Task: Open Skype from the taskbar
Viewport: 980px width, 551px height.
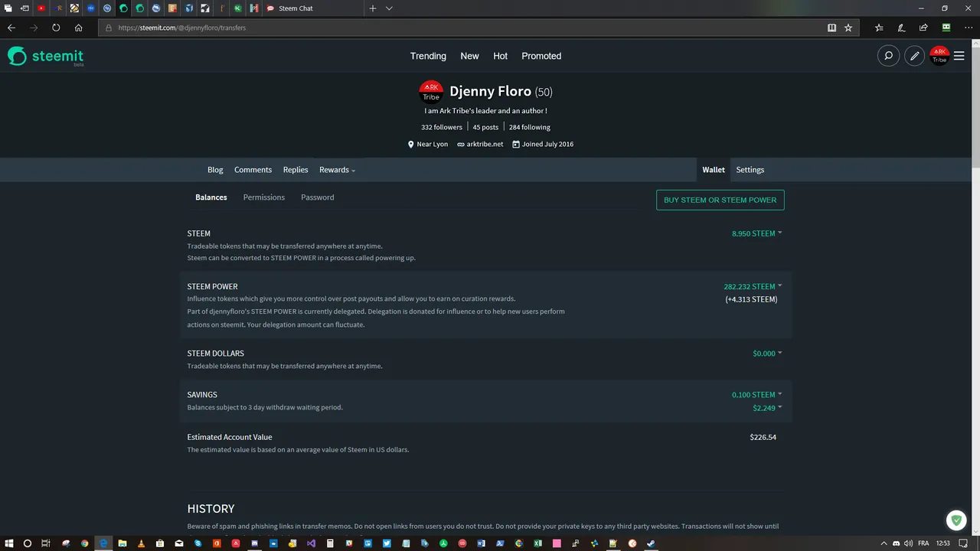Action: [x=198, y=543]
